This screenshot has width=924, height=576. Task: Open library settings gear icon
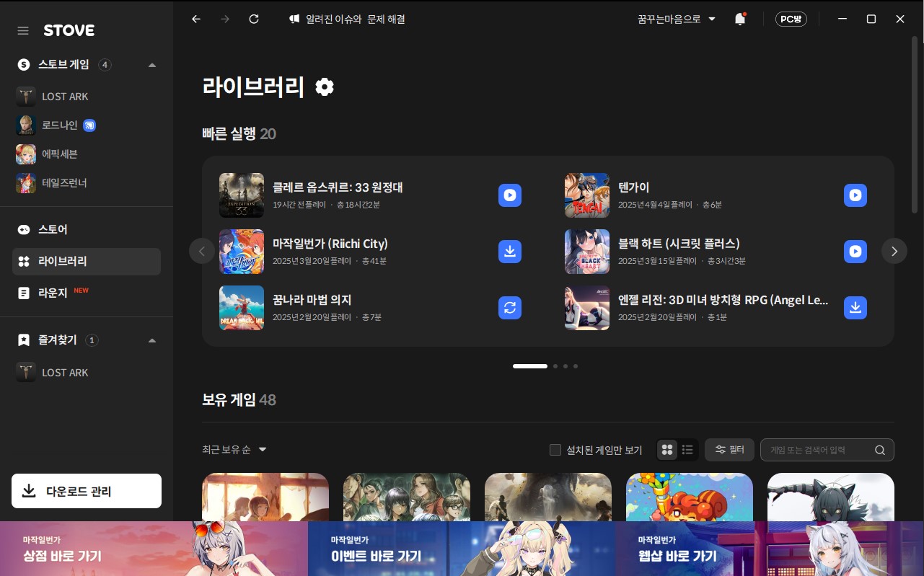tap(325, 87)
